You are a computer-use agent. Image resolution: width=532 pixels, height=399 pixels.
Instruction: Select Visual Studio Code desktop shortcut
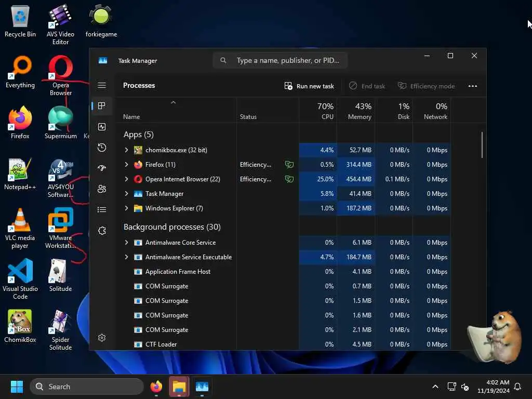point(20,279)
